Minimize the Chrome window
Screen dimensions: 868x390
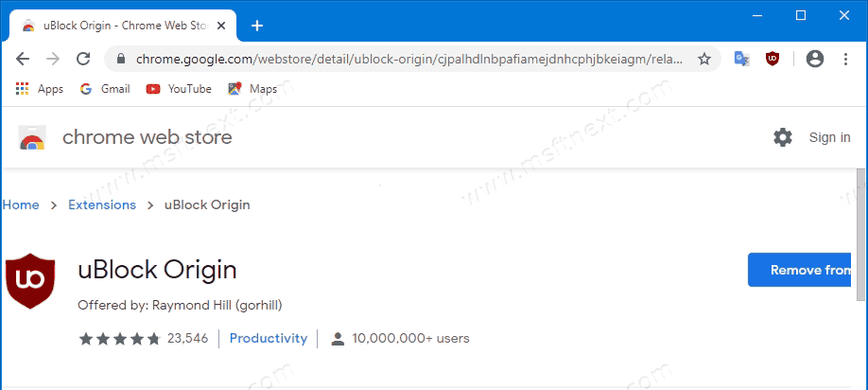[x=757, y=15]
